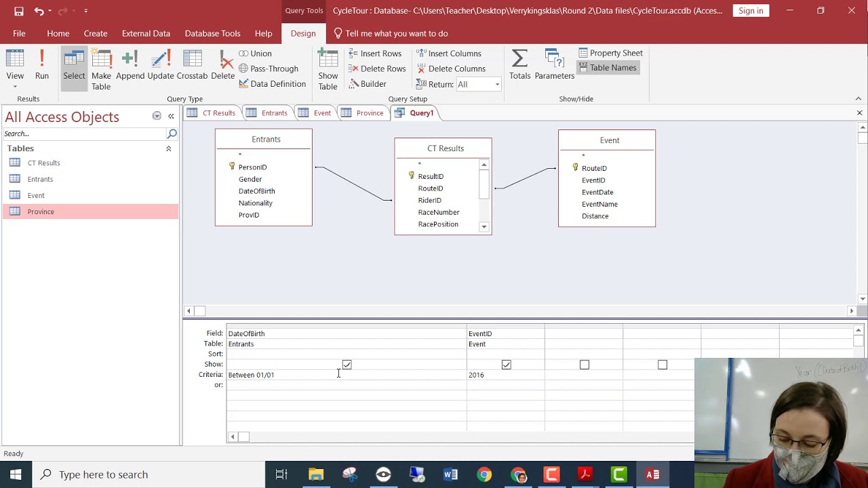Image resolution: width=868 pixels, height=488 pixels.
Task: Open the expression Builder
Action: coord(368,84)
